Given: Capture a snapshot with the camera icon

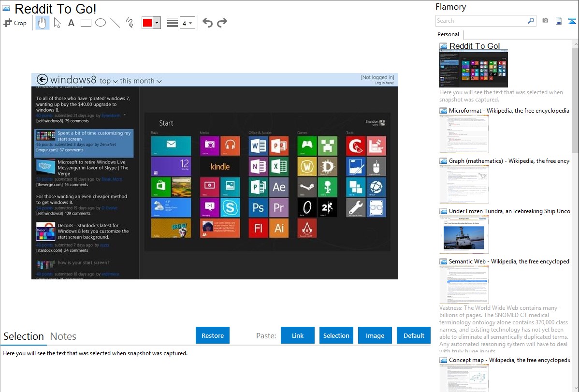Looking at the screenshot, I should click(x=545, y=21).
